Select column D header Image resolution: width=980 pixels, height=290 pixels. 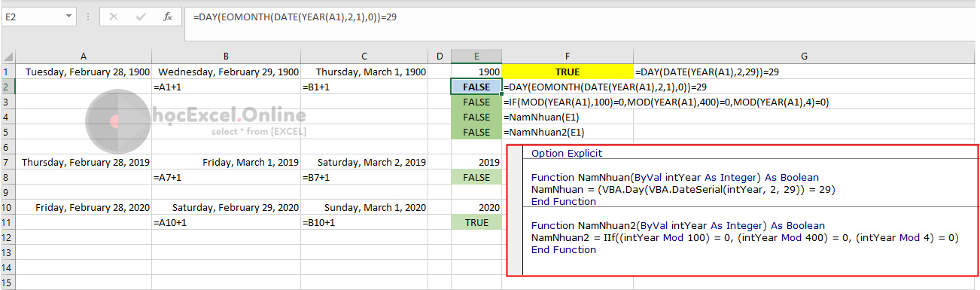(x=440, y=56)
